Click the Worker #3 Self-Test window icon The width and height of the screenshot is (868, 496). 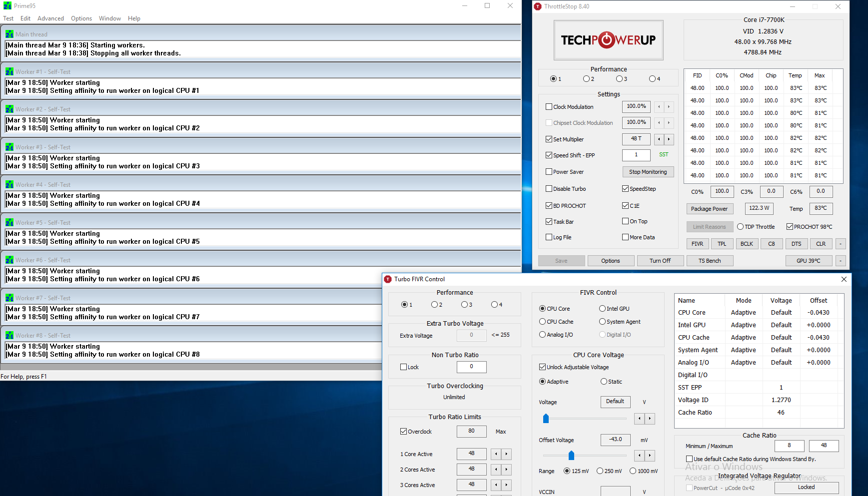(9, 147)
